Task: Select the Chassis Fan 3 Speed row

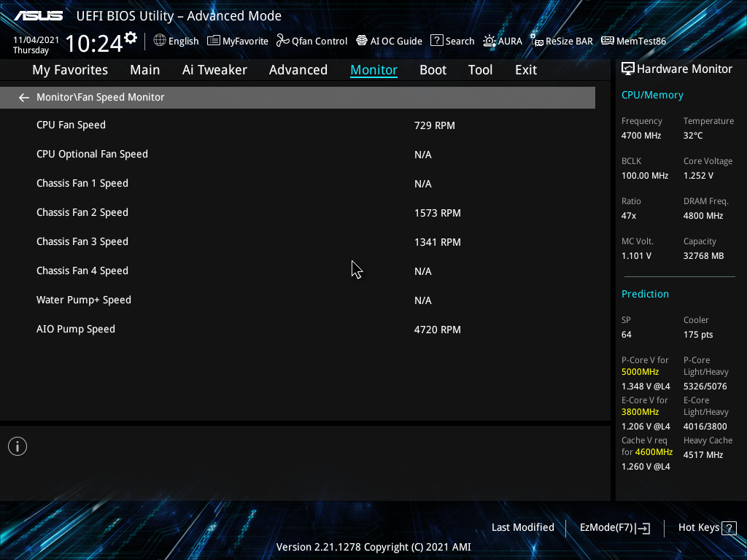Action: (x=298, y=242)
